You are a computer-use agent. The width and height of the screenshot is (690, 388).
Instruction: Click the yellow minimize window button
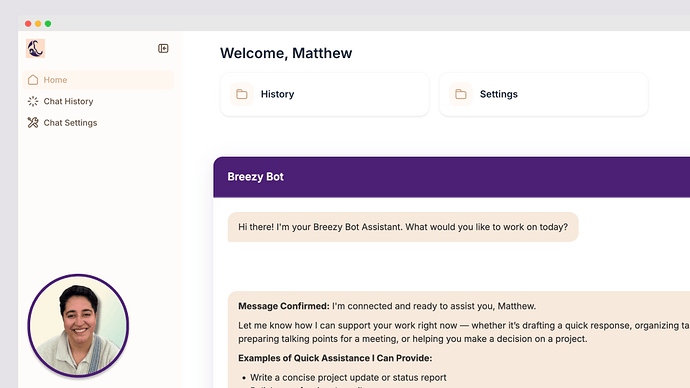coord(38,24)
